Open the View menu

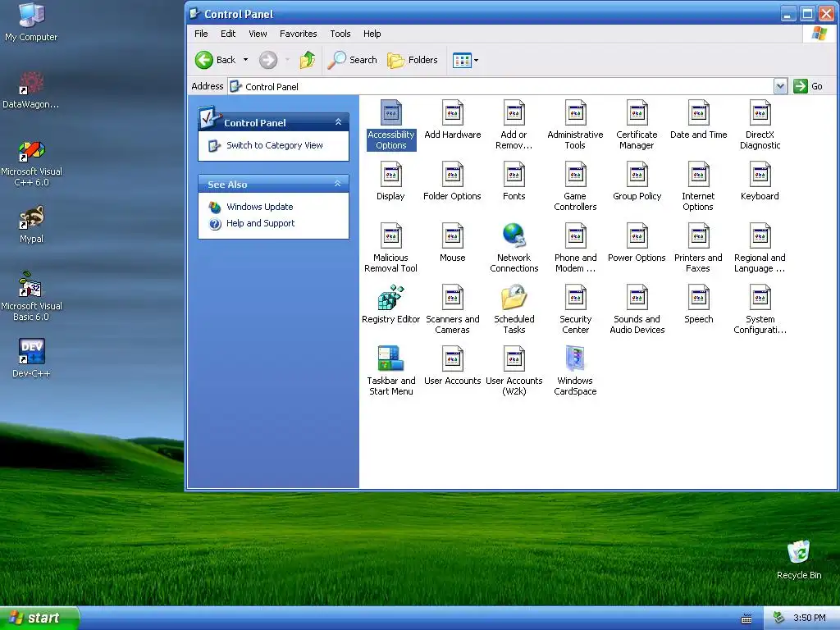point(258,34)
